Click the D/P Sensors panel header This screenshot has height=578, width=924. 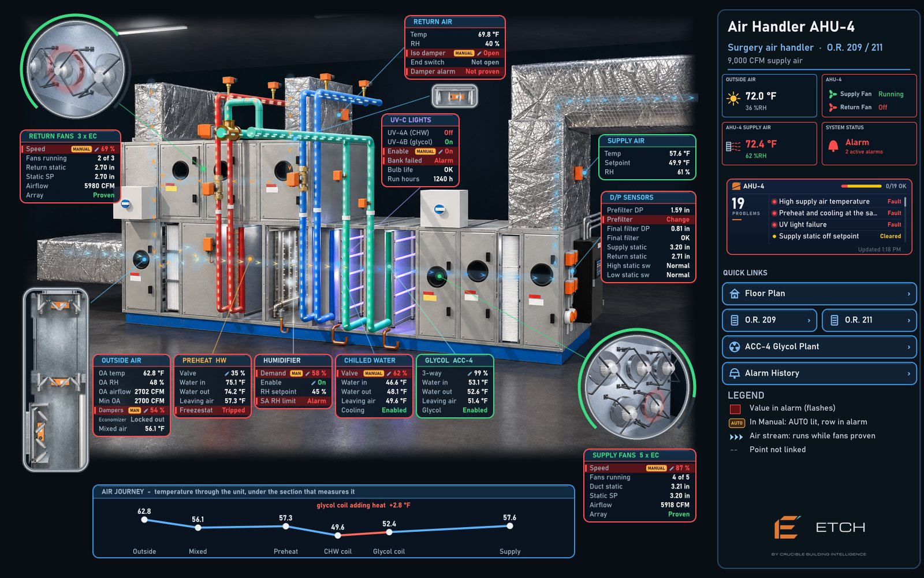[x=648, y=198]
